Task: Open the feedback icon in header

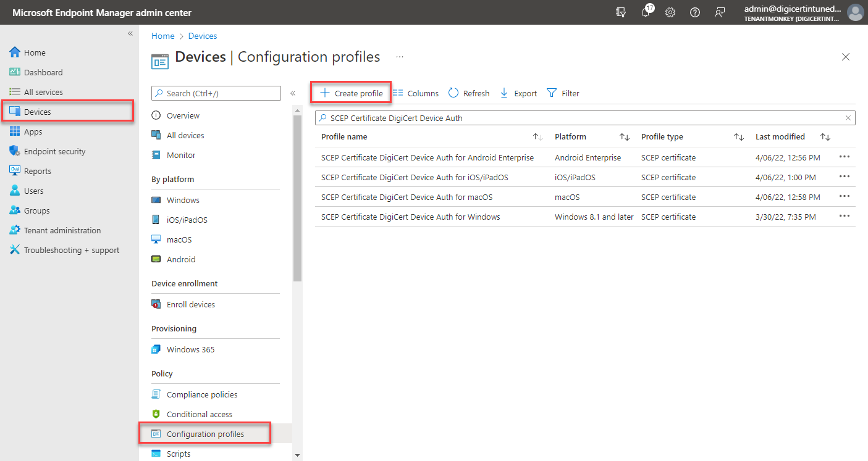Action: click(x=720, y=12)
